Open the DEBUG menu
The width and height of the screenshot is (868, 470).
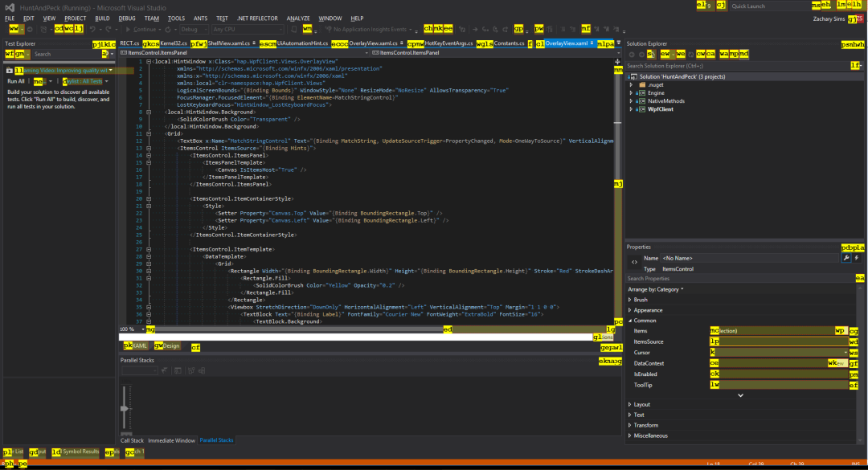(x=127, y=18)
